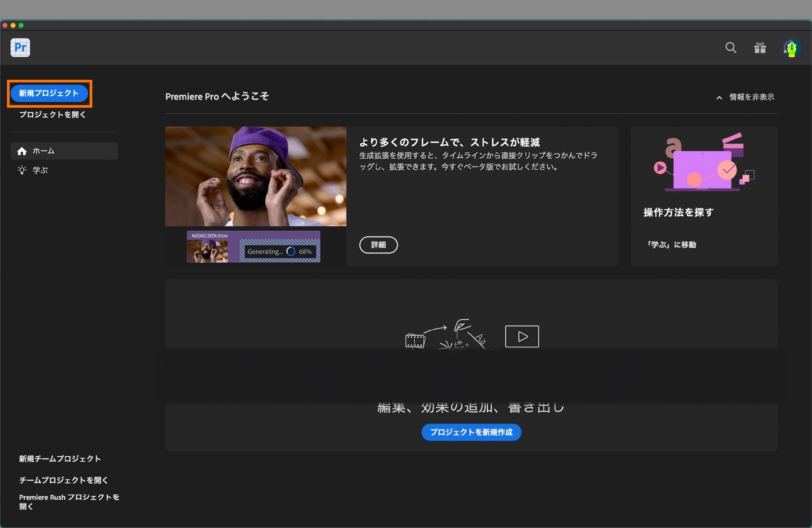Open the search magnifier icon
The width and height of the screenshot is (812, 528).
730,48
